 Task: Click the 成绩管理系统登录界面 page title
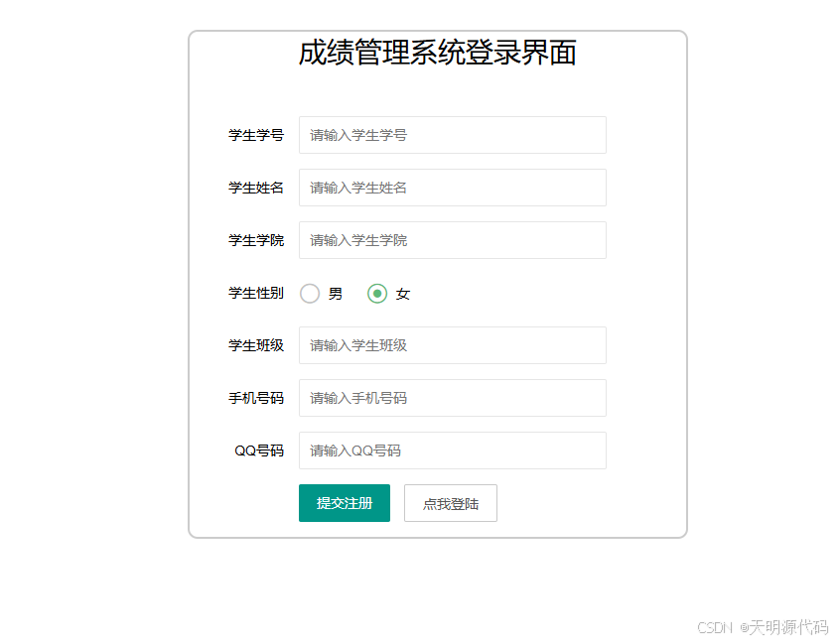(x=438, y=54)
